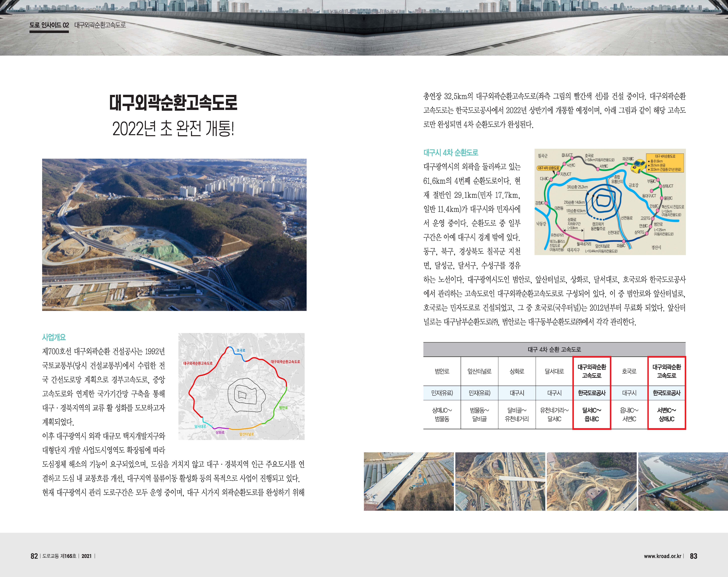Click the 달서대로 label on gray map
This screenshot has width=728, height=577.
coord(200,427)
